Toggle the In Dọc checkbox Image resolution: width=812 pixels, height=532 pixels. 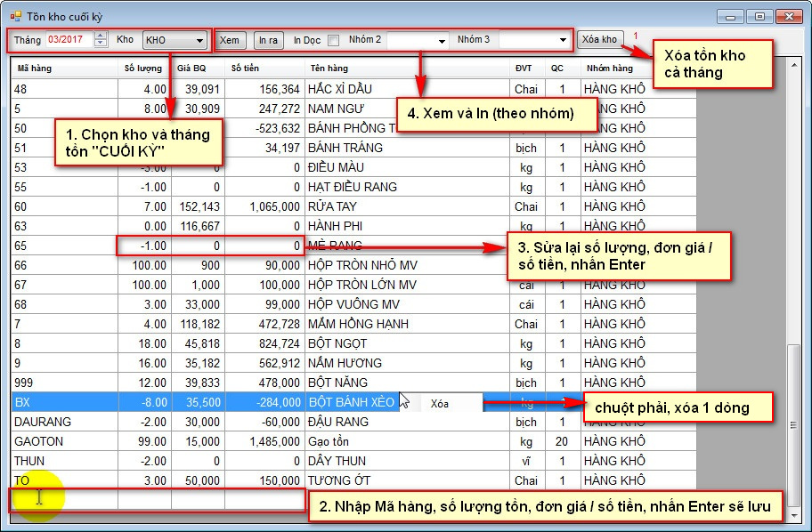point(334,40)
